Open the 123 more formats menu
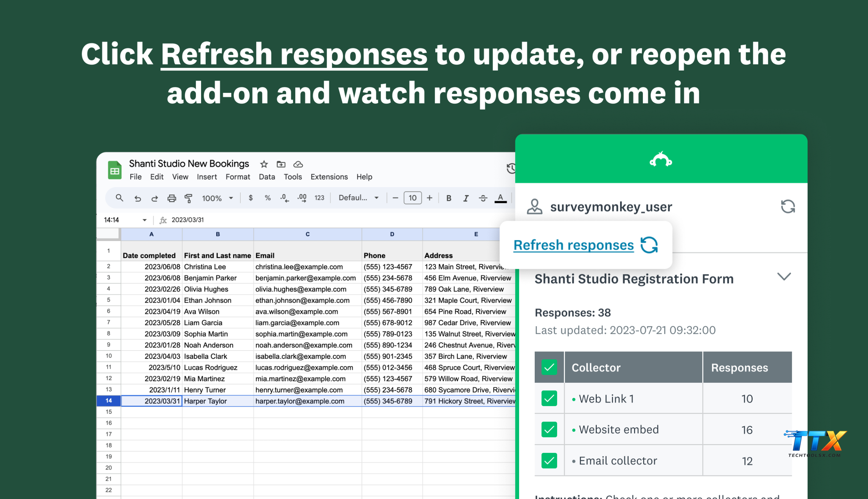The width and height of the screenshot is (868, 499). point(319,198)
